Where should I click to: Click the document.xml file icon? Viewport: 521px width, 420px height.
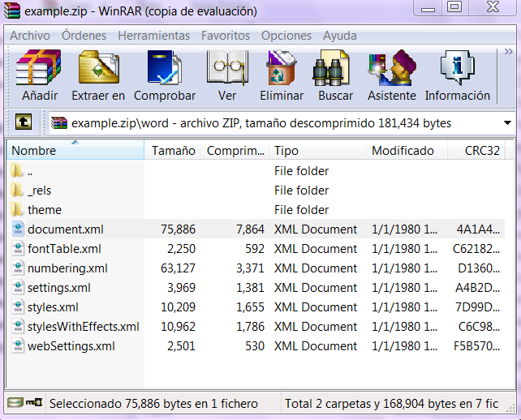18,229
